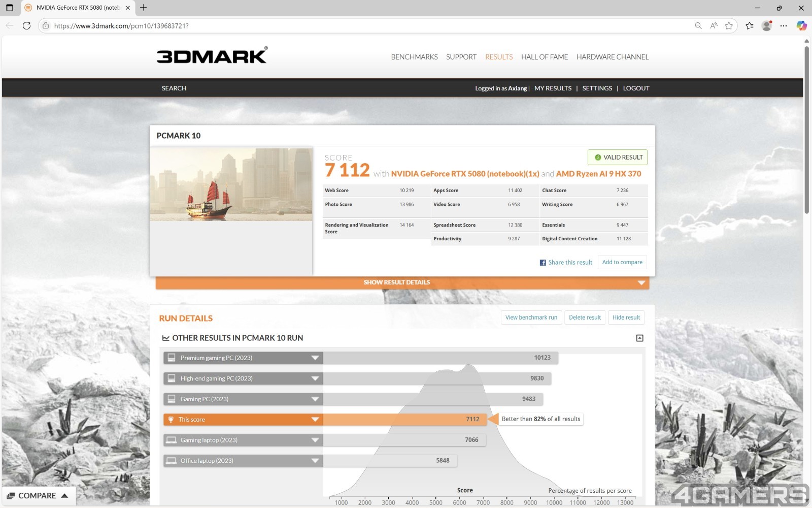Open My Results link
This screenshot has width=812, height=508.
click(x=553, y=88)
